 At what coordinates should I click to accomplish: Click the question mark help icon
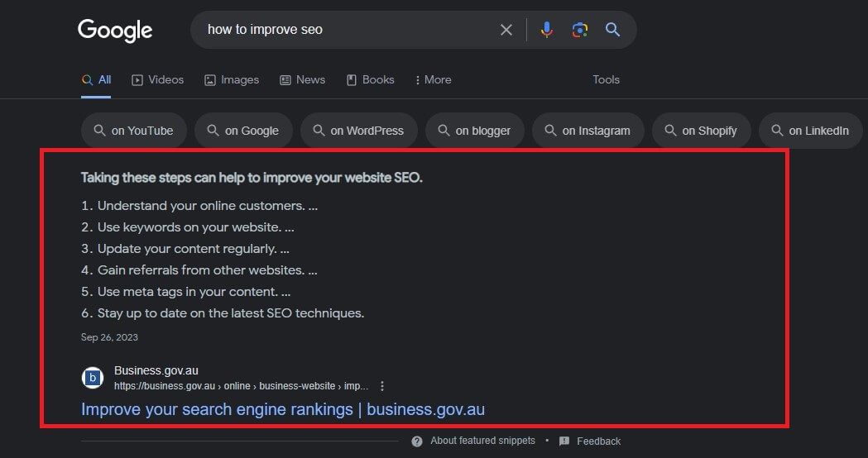click(x=417, y=441)
